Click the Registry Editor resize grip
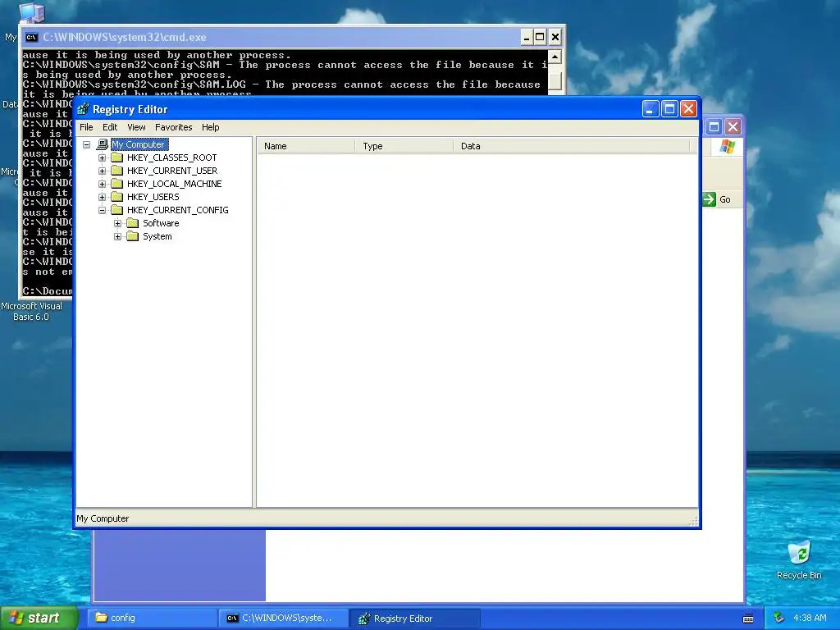The width and height of the screenshot is (840, 630). (694, 521)
